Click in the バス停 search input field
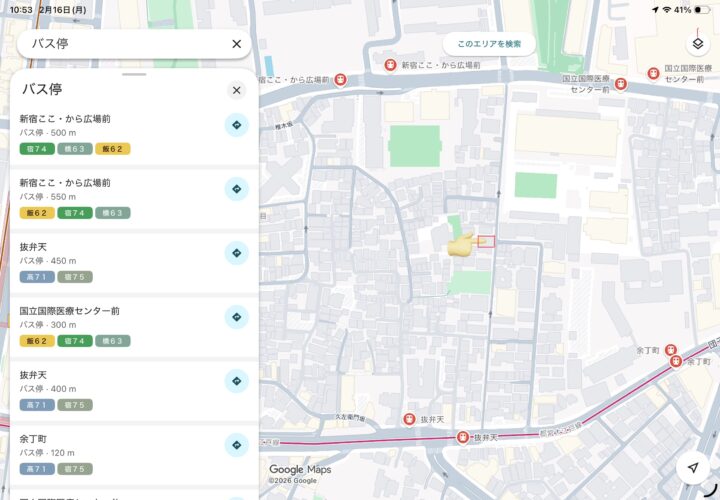 pyautogui.click(x=120, y=44)
